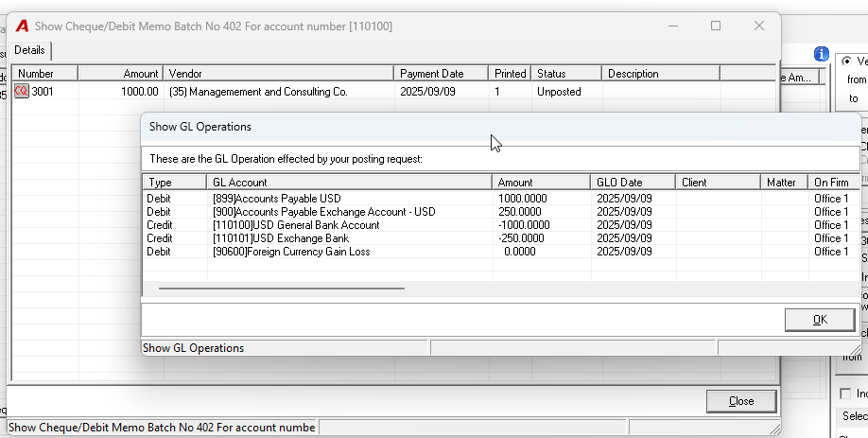Select the vendor cell '(35) Managemement and Consulting Co.'
The image size is (868, 438).
pyautogui.click(x=258, y=92)
